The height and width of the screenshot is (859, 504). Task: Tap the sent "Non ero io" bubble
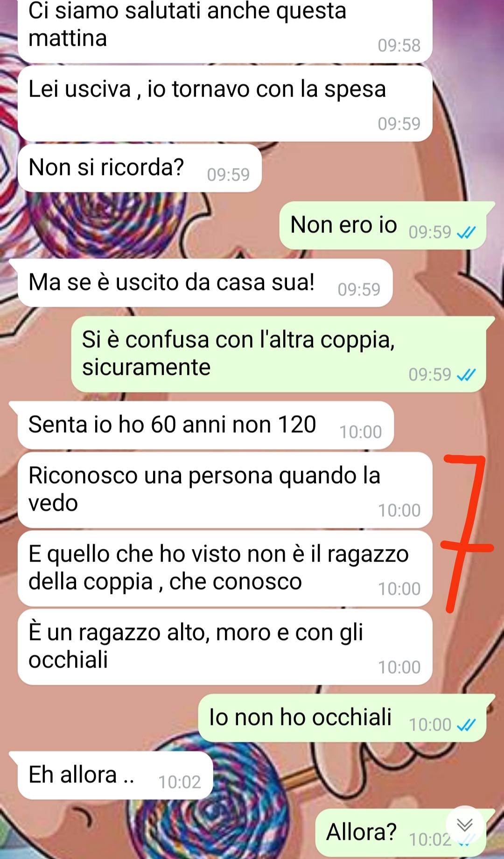click(383, 225)
